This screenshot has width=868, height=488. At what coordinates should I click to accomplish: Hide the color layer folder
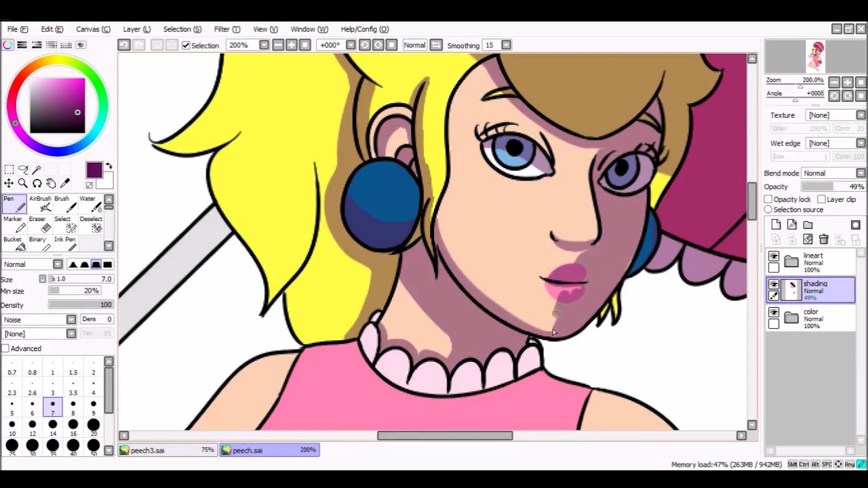pyautogui.click(x=774, y=312)
